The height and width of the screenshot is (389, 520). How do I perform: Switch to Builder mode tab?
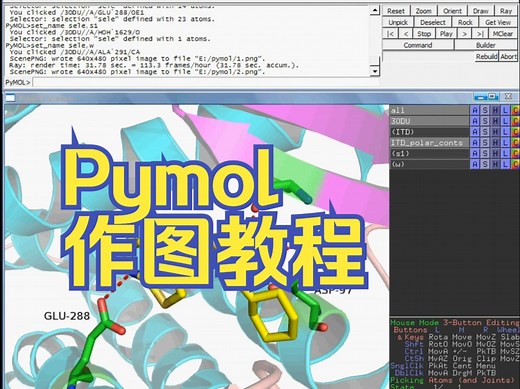tap(486, 45)
